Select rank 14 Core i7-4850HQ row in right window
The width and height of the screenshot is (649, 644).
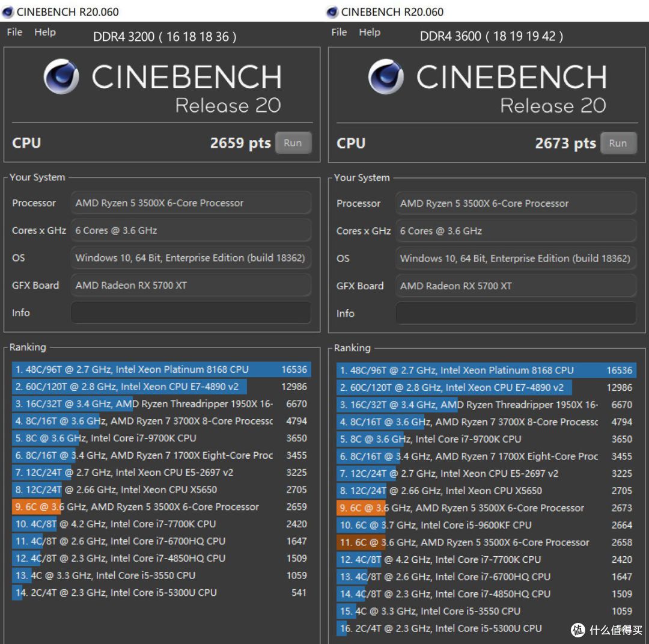[x=486, y=594]
